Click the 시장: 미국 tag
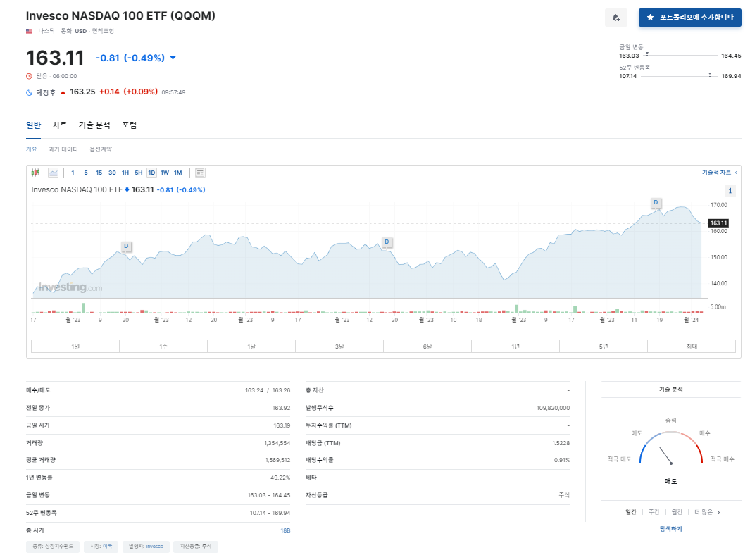Image resolution: width=750 pixels, height=560 pixels. click(101, 546)
